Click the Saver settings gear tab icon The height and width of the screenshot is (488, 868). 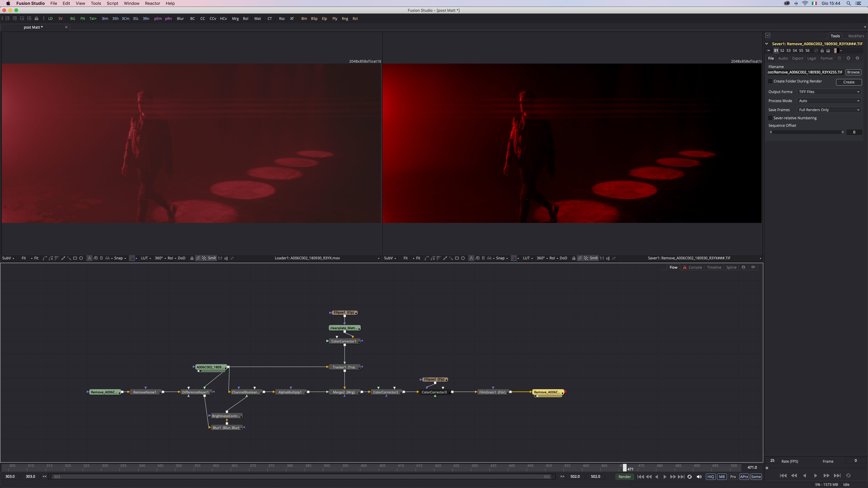pos(848,58)
